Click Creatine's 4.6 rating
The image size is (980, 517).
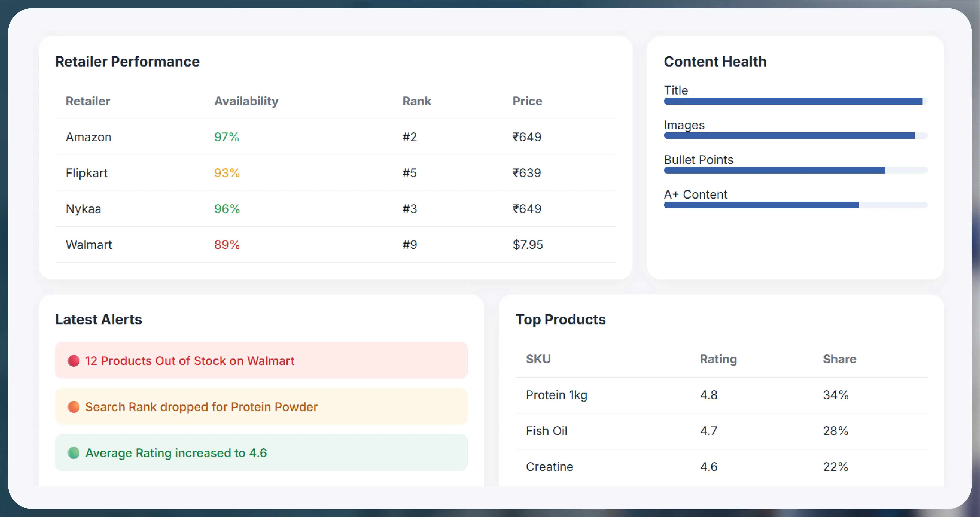click(709, 467)
